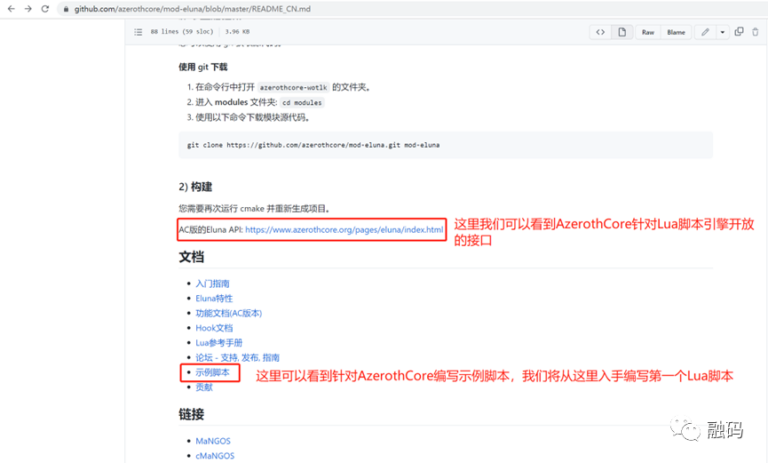This screenshot has height=463, width=768.
Task: Delete file using the trash icon
Action: click(x=755, y=32)
